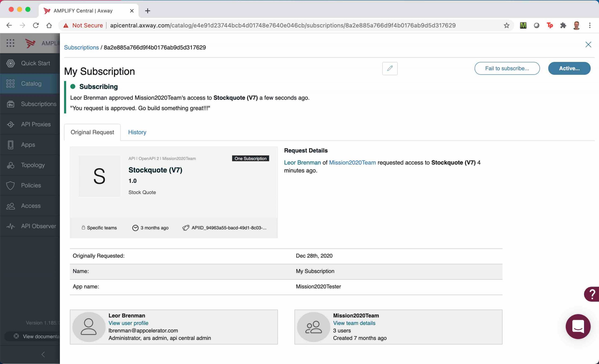Click the Axway AMPLIFY logo

point(31,43)
